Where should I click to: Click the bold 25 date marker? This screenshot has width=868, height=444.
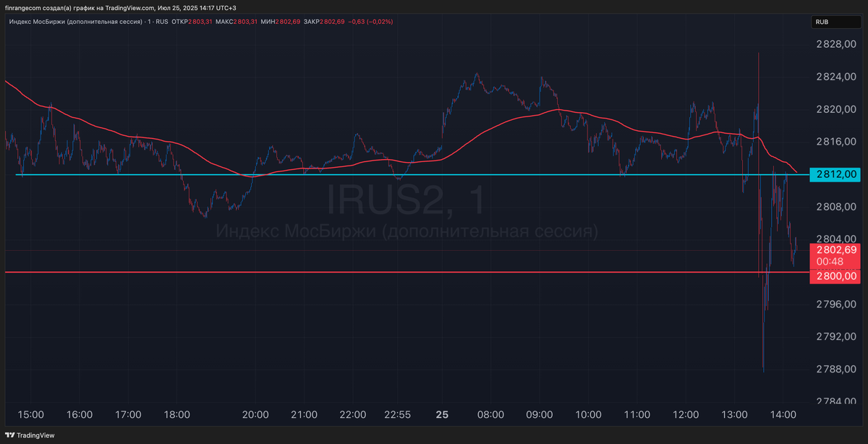(x=442, y=415)
